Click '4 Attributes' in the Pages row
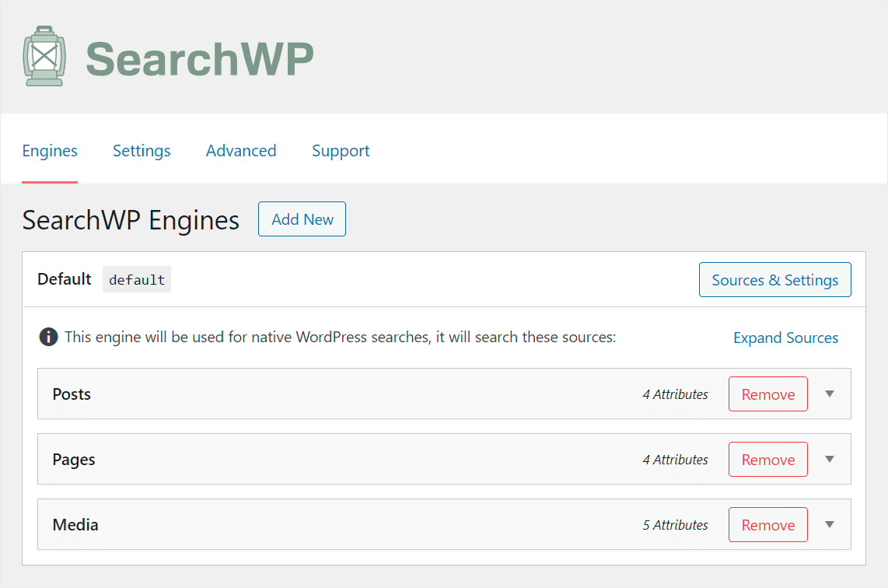Image resolution: width=888 pixels, height=588 pixels. pos(675,460)
